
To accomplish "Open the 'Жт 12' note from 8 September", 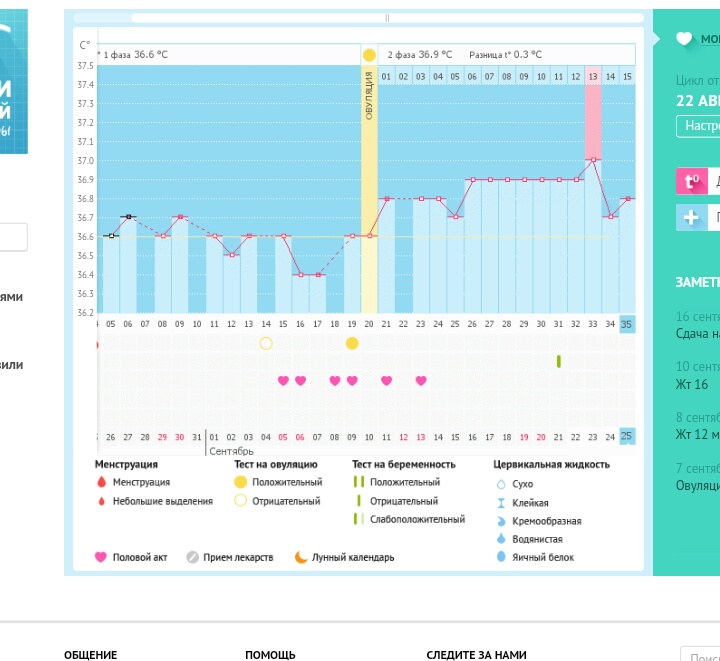I will tap(695, 434).
